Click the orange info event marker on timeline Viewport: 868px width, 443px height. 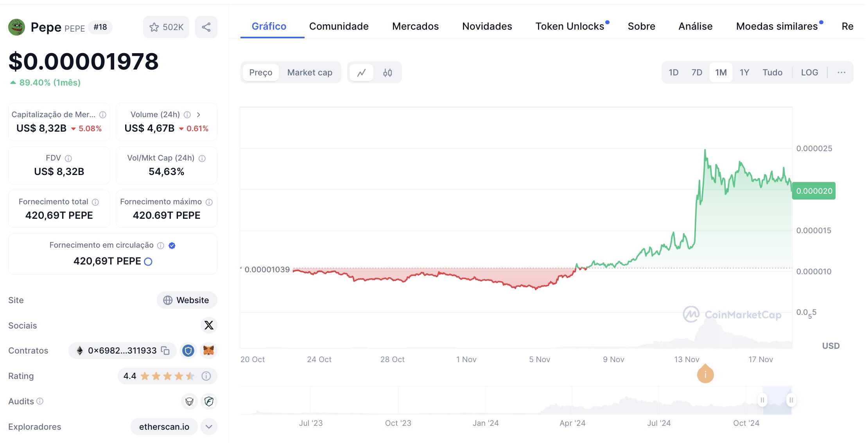pos(705,374)
